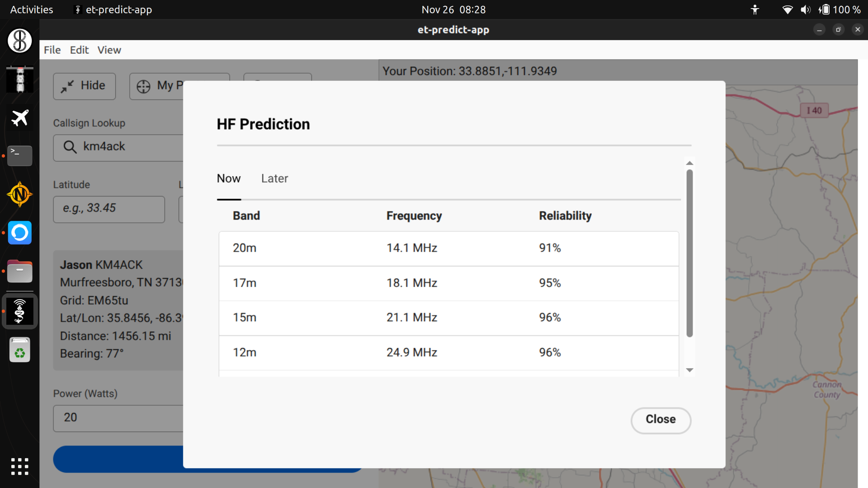Select the 17m band row
This screenshot has width=868, height=488.
(448, 283)
